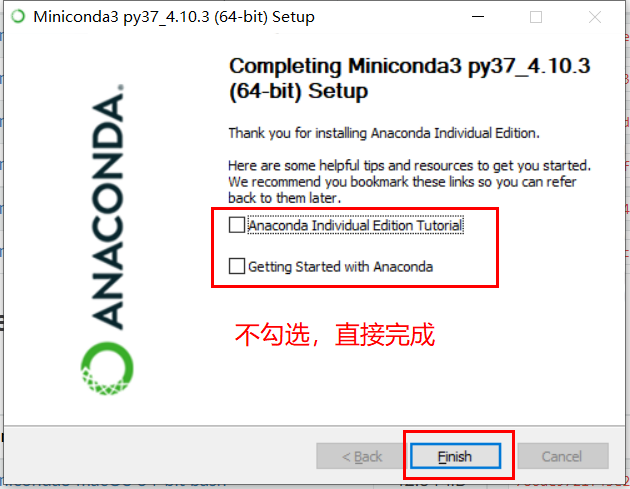630x489 pixels.
Task: Click the disabled Back button
Action: coord(360,456)
